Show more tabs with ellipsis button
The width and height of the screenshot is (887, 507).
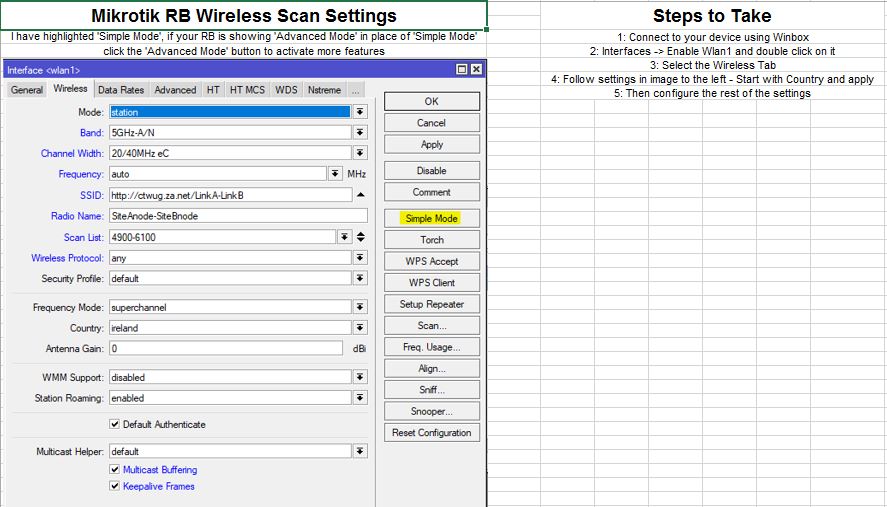tap(355, 90)
